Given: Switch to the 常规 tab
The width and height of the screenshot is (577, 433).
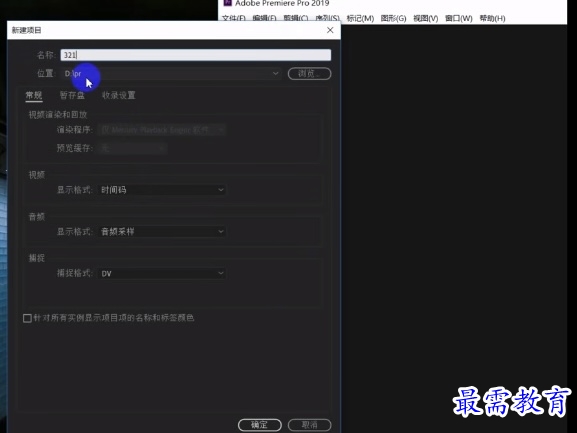Looking at the screenshot, I should 33,95.
